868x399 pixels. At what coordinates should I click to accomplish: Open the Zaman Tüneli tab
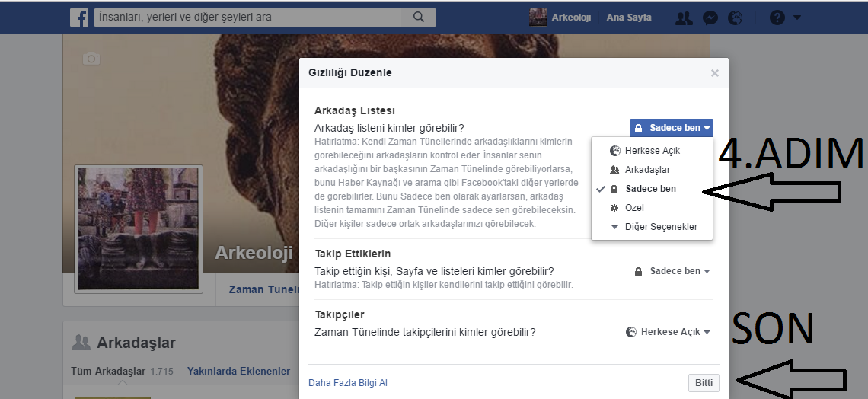coord(264,289)
